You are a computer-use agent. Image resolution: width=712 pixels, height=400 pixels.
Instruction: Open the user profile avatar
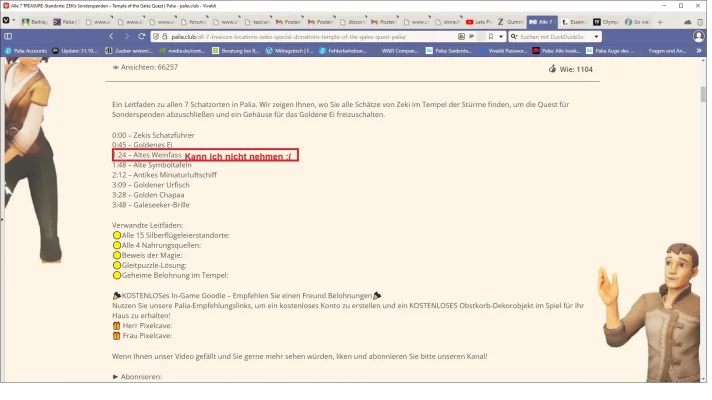pos(699,36)
